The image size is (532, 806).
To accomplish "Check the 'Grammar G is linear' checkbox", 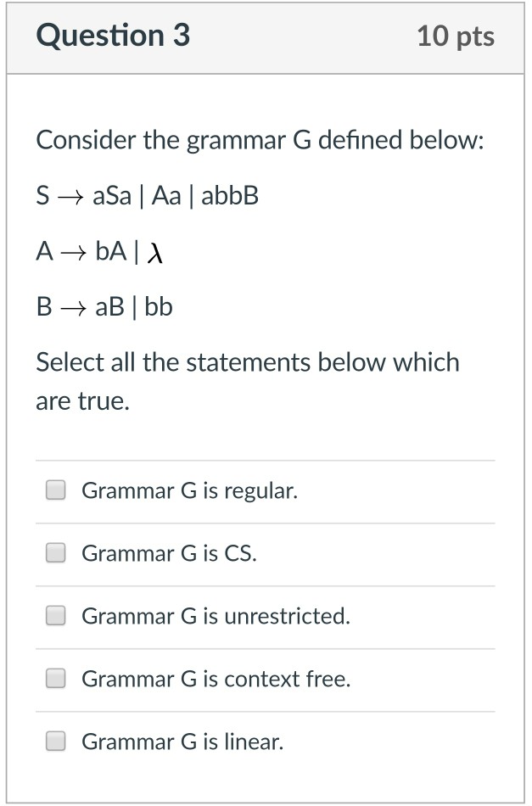I will tap(55, 741).
